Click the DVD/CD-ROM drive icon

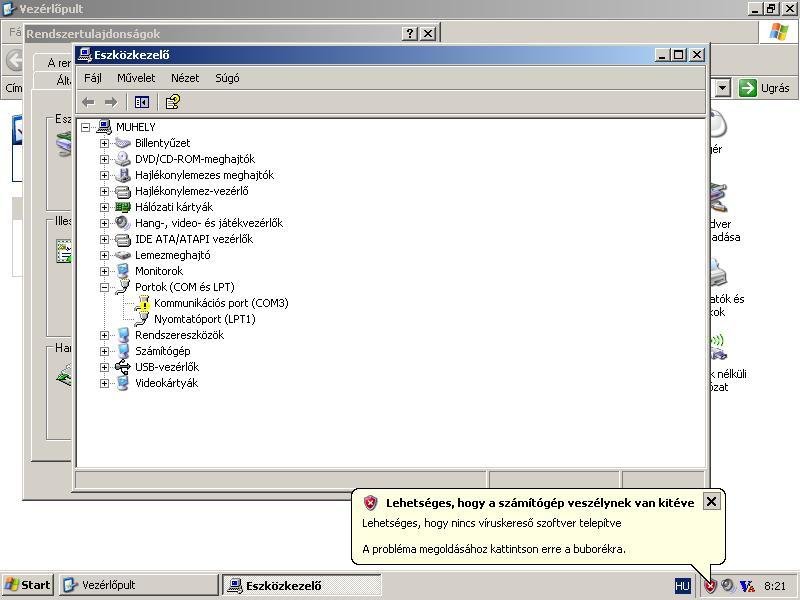coord(122,159)
